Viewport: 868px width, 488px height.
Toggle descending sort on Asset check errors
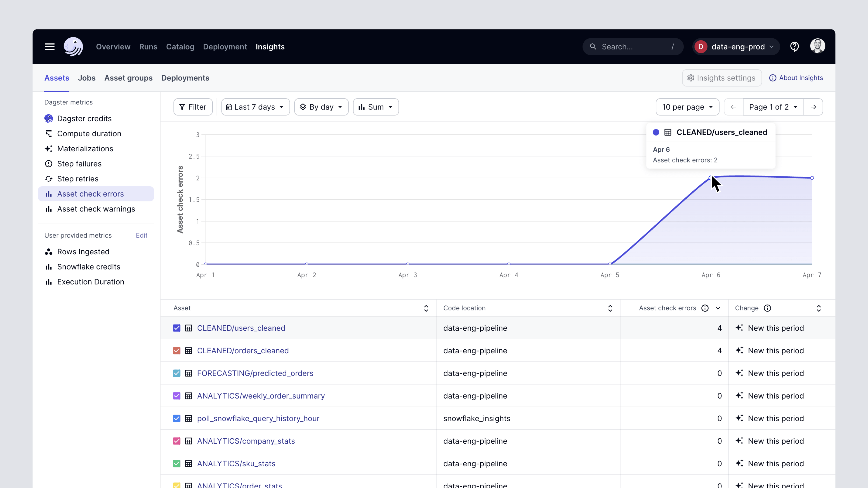tap(718, 308)
